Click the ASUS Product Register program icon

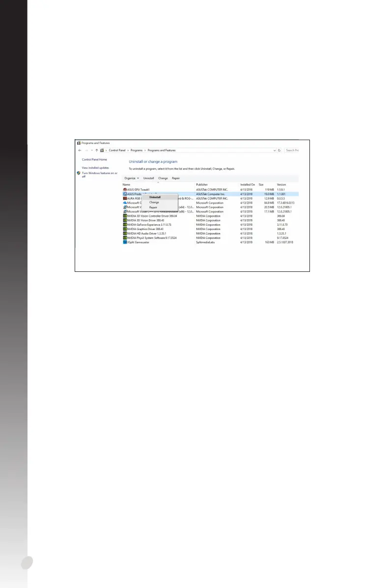(125, 194)
